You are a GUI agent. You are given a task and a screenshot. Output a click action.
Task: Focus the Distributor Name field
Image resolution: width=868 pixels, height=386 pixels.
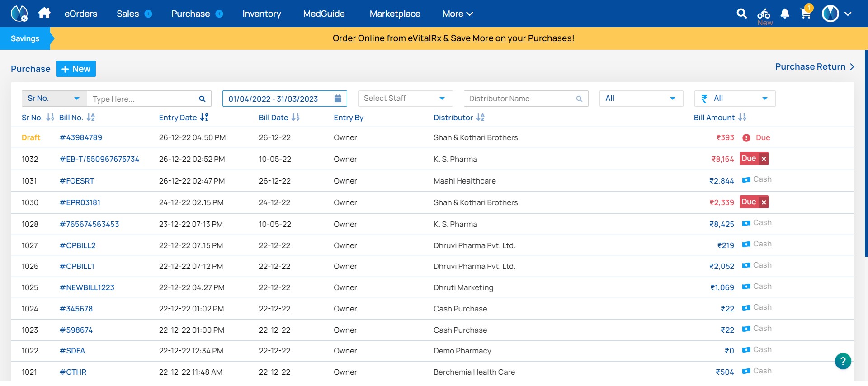point(526,99)
